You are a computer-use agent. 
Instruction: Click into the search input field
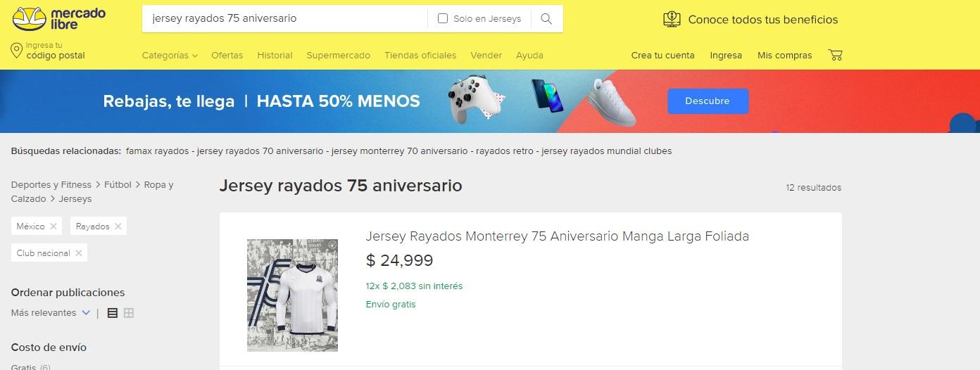(284, 19)
